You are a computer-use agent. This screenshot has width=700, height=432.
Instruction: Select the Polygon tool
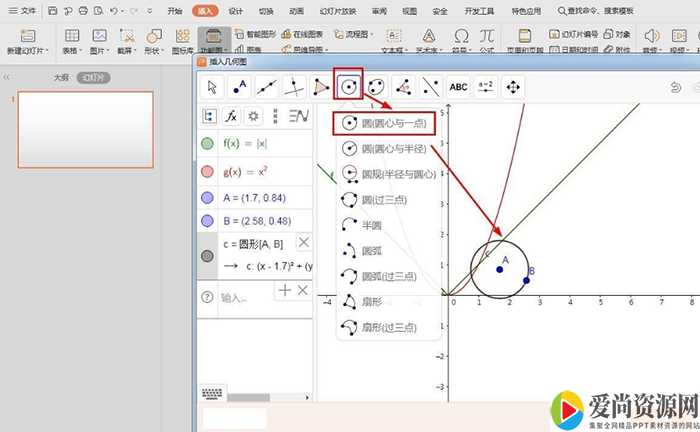(321, 87)
